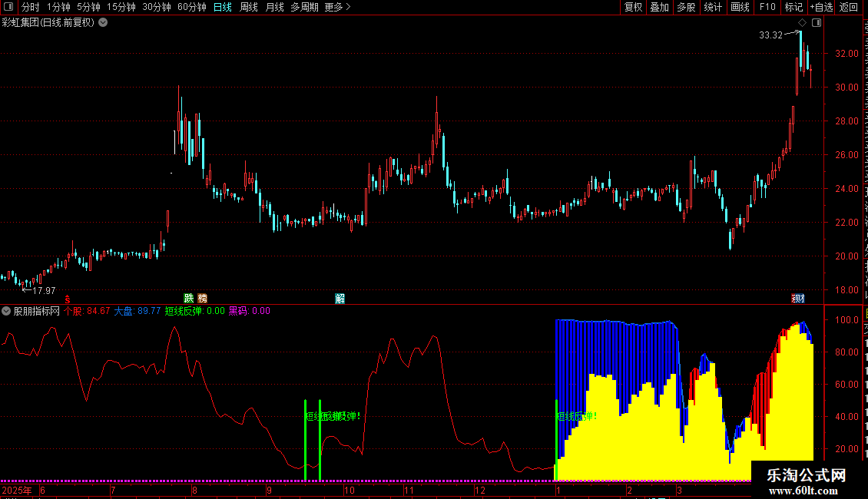Viewport: 868px width, 499px height.
Task: Select the 60分钟 period tab
Action: point(192,7)
